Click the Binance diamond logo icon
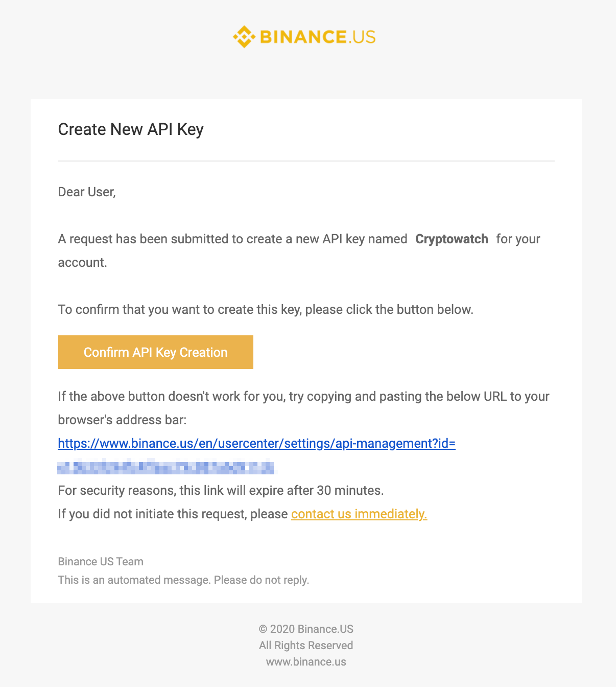The height and width of the screenshot is (687, 616). 244,37
